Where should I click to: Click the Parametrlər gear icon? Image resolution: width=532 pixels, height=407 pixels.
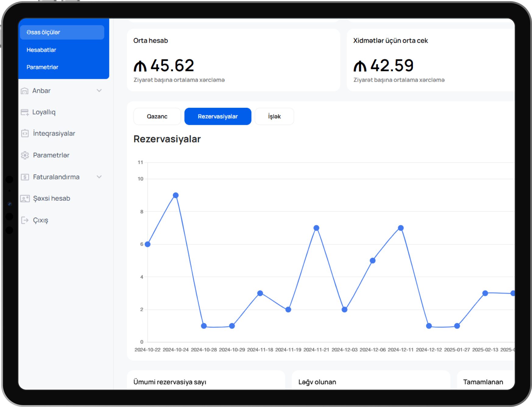pyautogui.click(x=25, y=155)
